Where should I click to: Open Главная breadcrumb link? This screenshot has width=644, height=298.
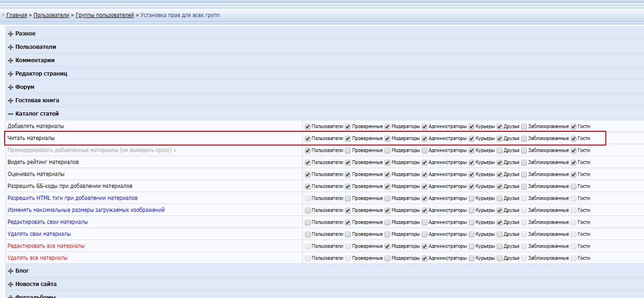tap(17, 15)
